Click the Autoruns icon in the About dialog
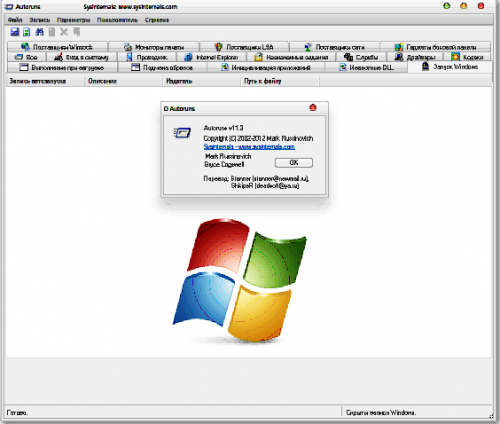This screenshot has height=424, width=500. (x=182, y=133)
